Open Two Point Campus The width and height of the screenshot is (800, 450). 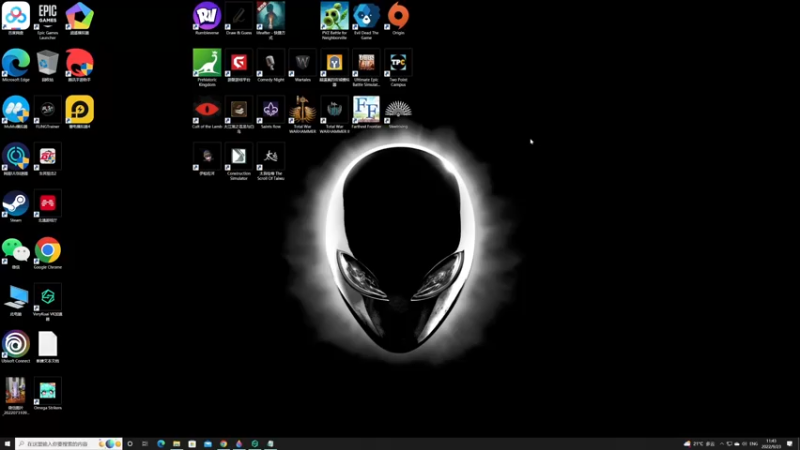tap(398, 65)
